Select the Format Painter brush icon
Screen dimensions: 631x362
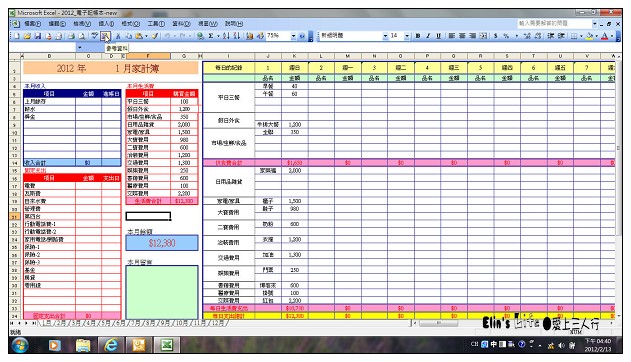(155, 36)
